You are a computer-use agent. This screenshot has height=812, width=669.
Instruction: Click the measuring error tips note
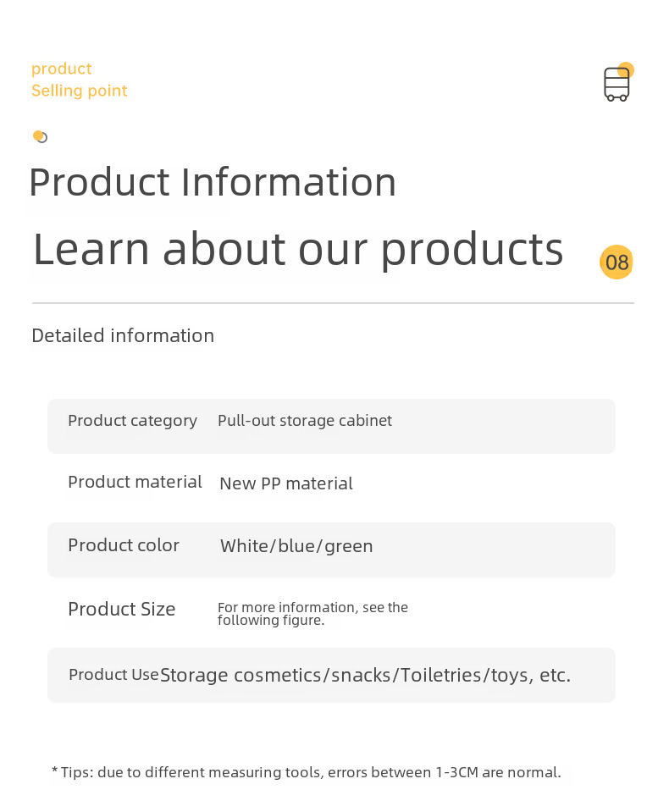[306, 772]
